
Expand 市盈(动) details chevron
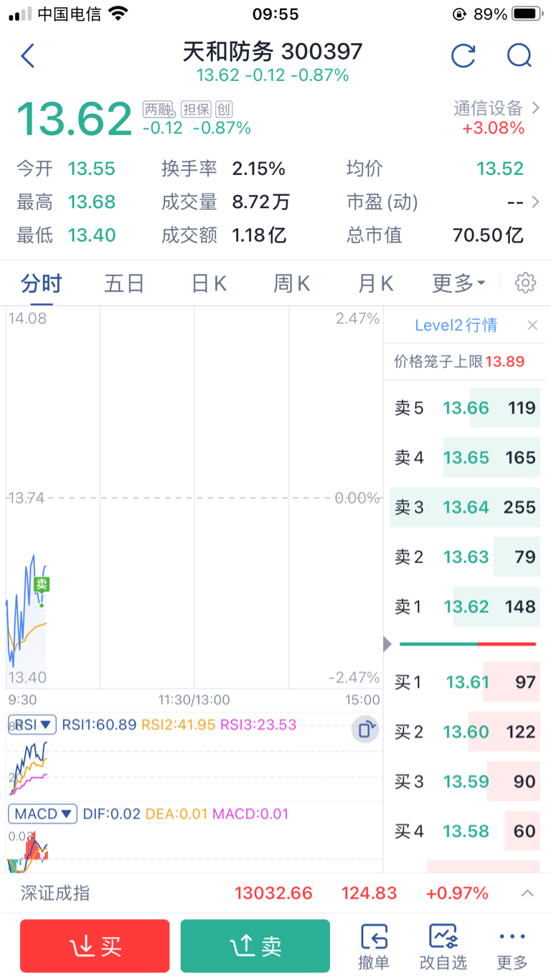pos(534,202)
